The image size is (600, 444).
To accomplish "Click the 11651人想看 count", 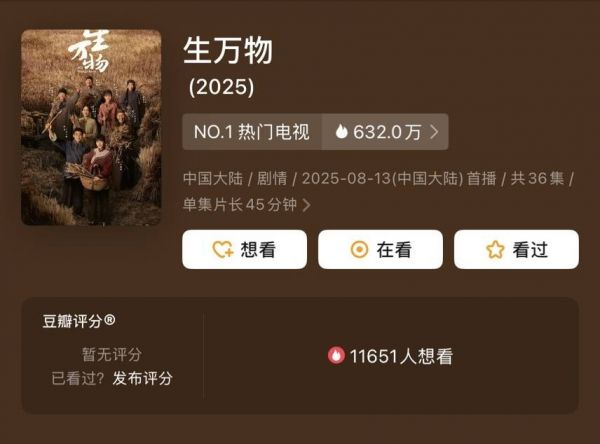I will [401, 356].
